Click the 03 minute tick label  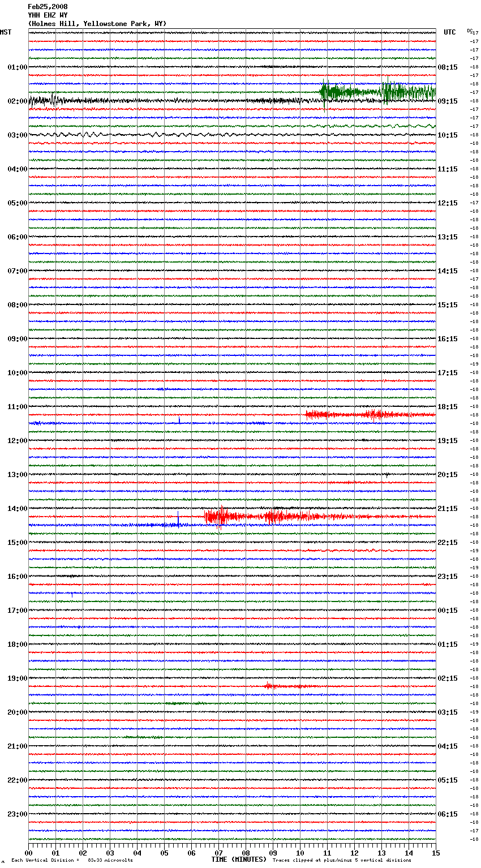[x=110, y=853]
